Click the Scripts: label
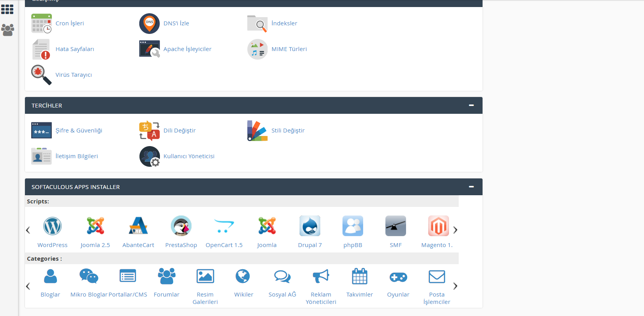Viewport: 644px width, 316px height. click(38, 201)
